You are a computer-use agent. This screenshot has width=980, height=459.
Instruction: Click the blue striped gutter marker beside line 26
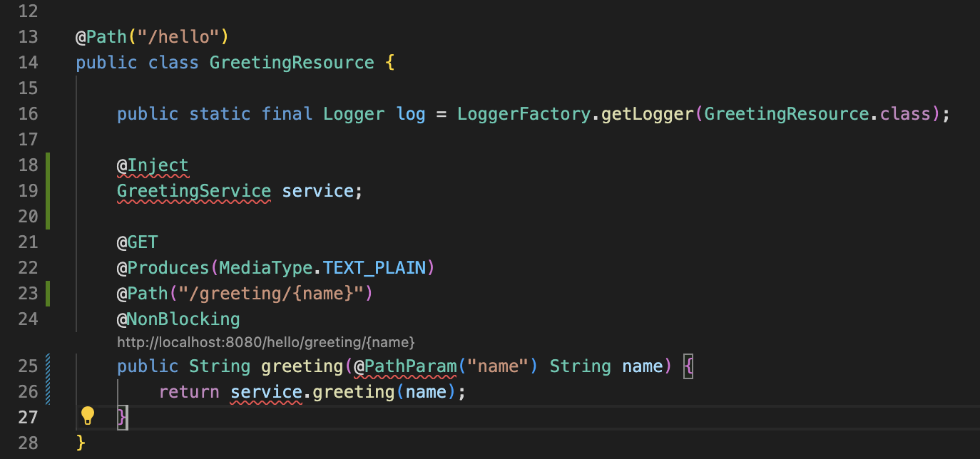pos(48,392)
